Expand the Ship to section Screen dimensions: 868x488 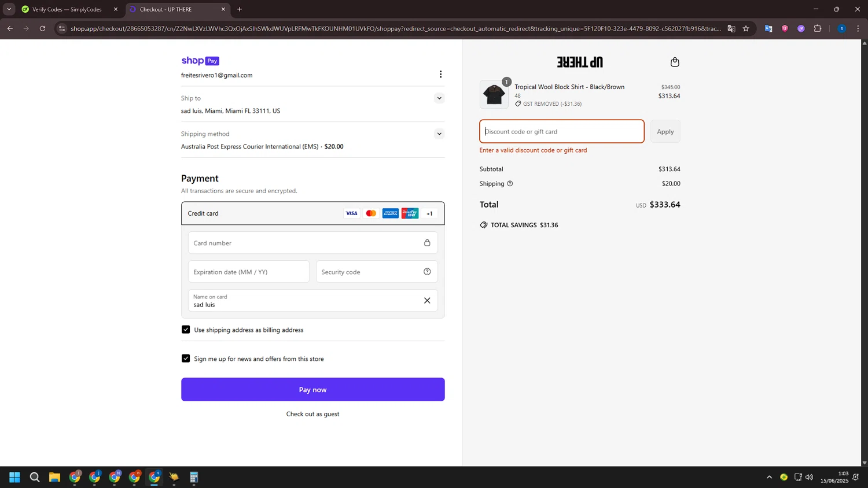coord(439,98)
